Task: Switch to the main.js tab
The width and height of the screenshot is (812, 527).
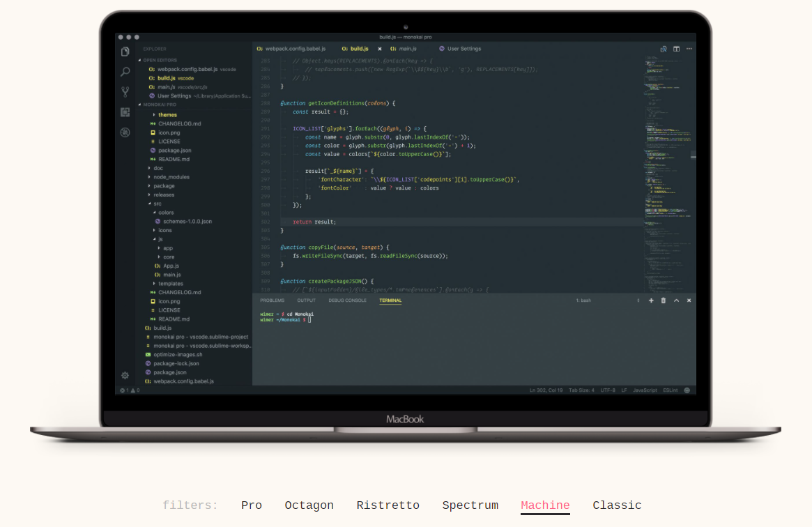Action: 406,49
